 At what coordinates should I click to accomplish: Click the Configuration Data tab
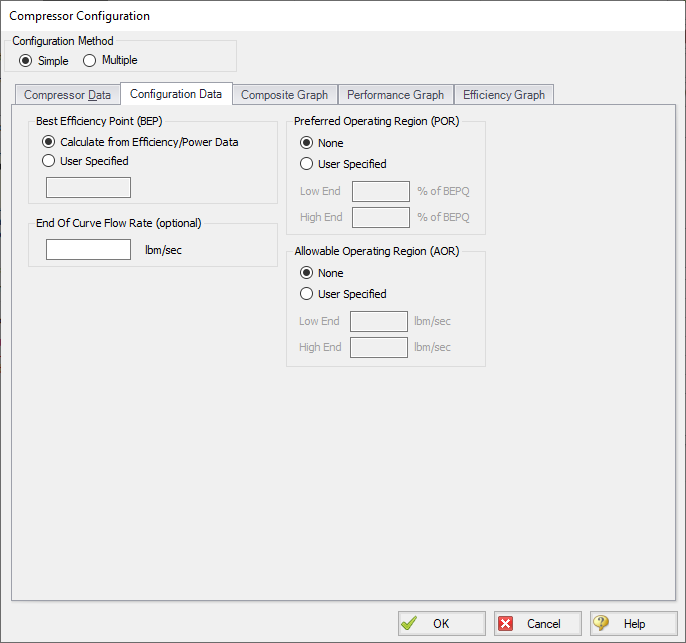[x=176, y=94]
